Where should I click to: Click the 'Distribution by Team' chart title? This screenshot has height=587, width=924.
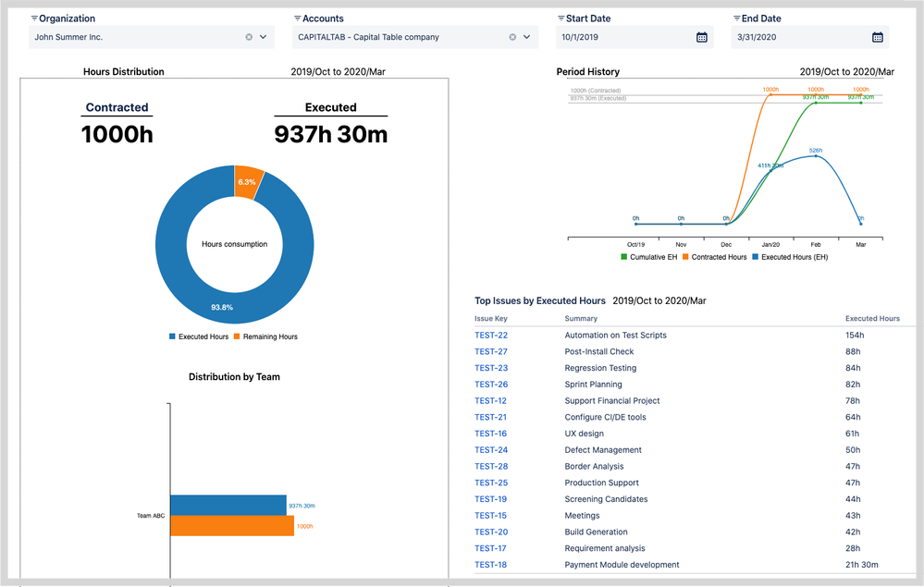tap(234, 377)
